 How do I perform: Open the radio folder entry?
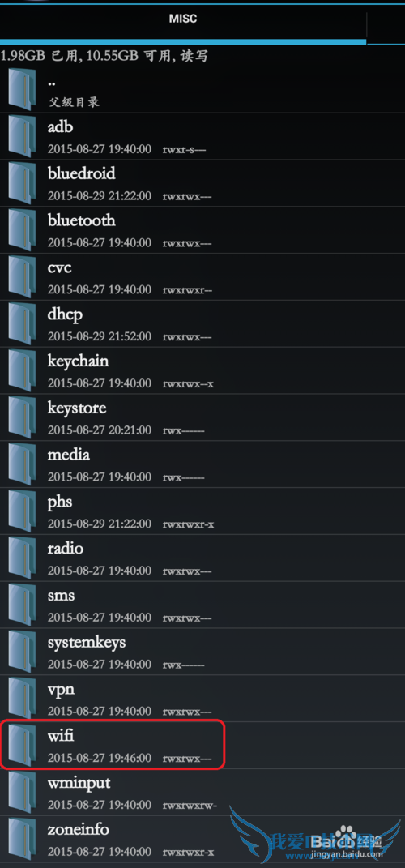[x=202, y=558]
